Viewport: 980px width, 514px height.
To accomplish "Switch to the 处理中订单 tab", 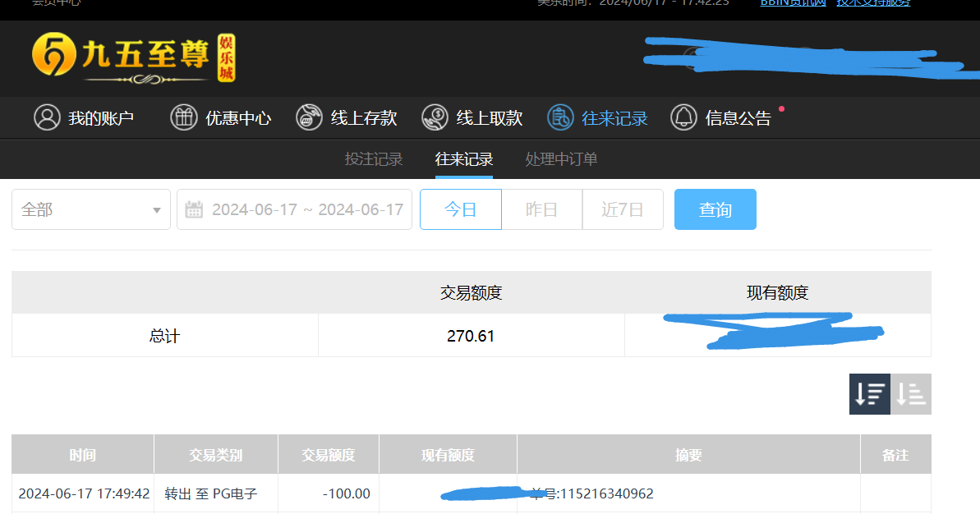I will (561, 159).
